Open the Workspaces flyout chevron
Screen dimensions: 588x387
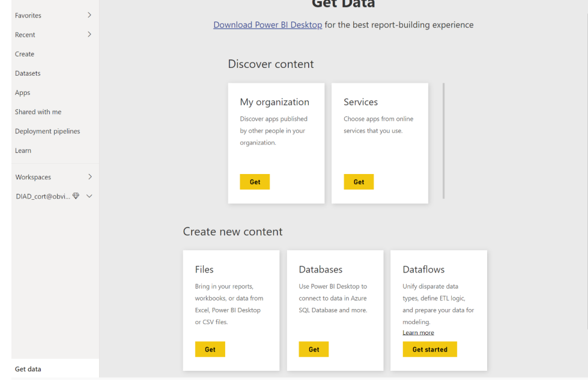tap(89, 177)
